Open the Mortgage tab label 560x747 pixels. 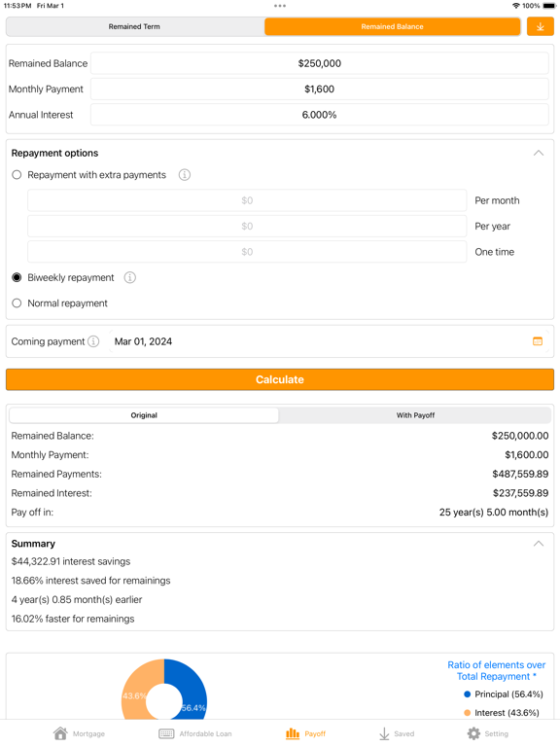pyautogui.click(x=88, y=733)
